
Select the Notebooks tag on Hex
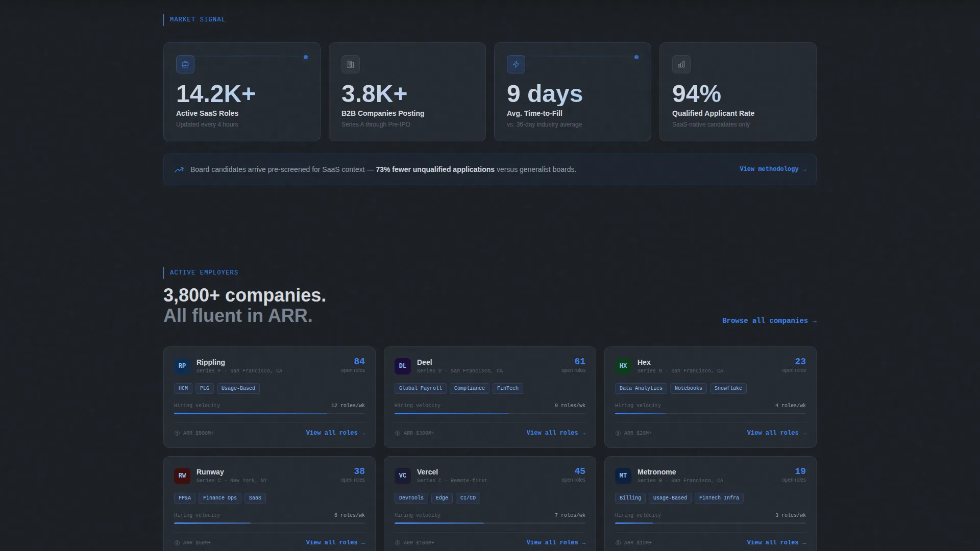(x=689, y=388)
